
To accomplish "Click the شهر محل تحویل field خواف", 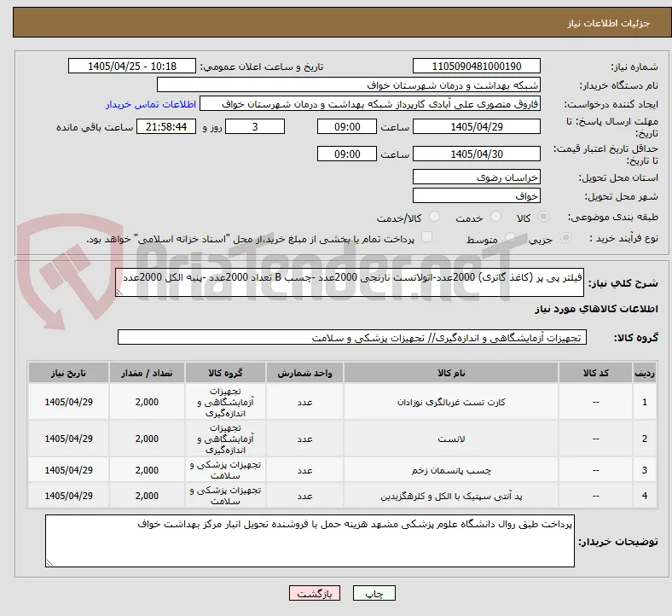I will point(477,196).
